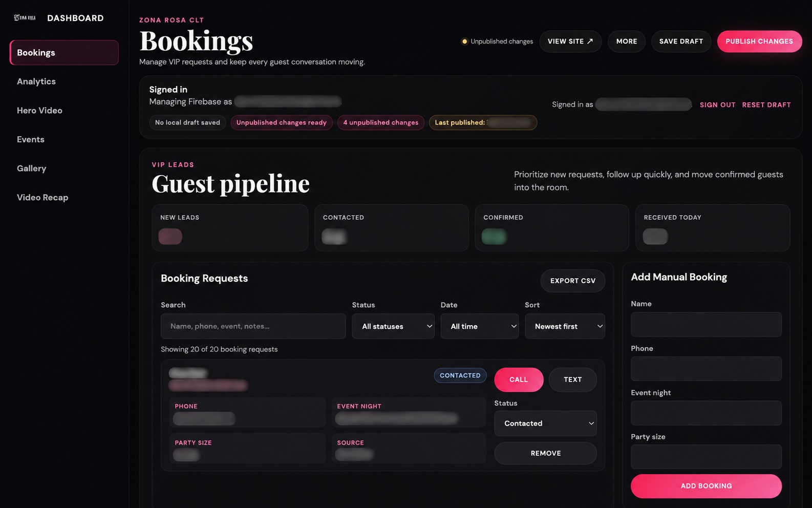
Task: Click the 'Unpublished changes ready' badge
Action: [282, 123]
